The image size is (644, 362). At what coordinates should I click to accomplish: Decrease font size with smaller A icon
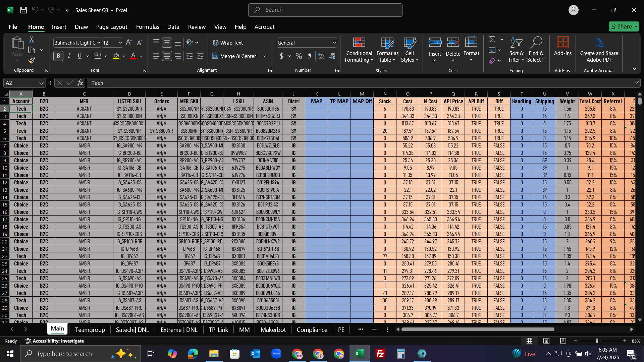coord(140,43)
